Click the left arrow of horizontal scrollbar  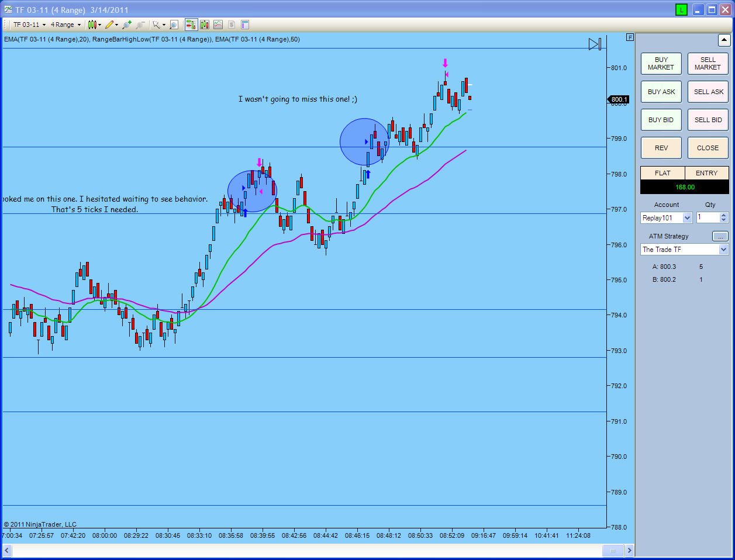(7, 551)
